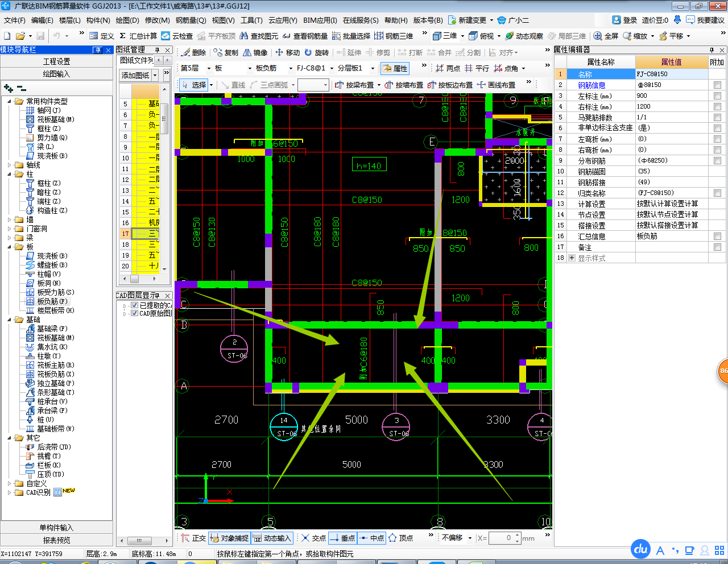Activate the 镜像 mirror tool
This screenshot has width=728, height=564.
[x=255, y=52]
